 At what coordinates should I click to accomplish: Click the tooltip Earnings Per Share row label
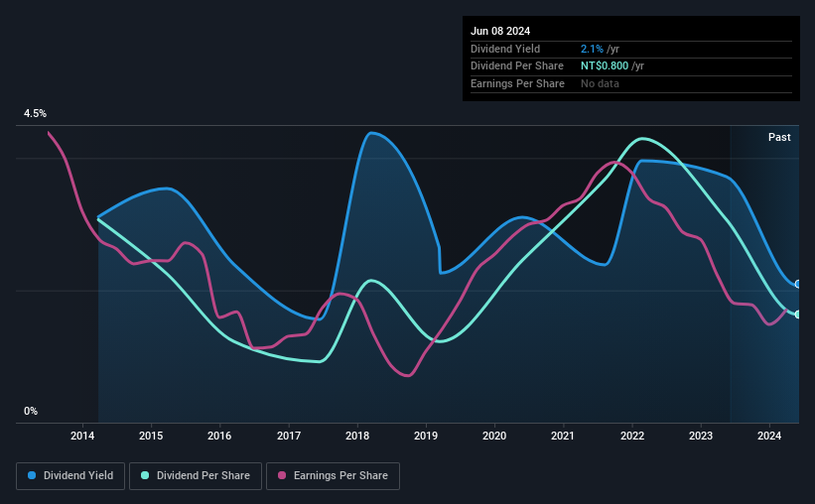click(517, 83)
